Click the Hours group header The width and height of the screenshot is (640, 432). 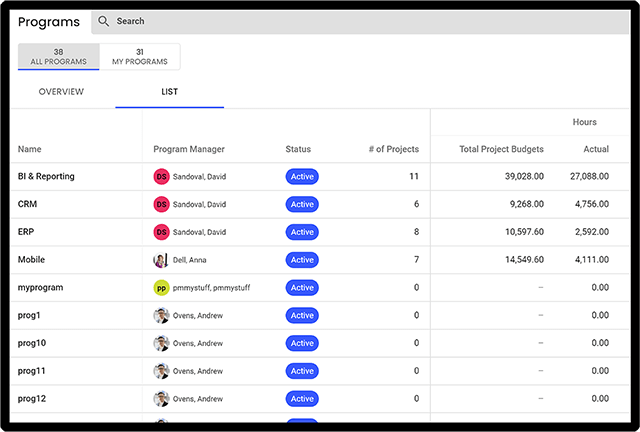pos(584,122)
